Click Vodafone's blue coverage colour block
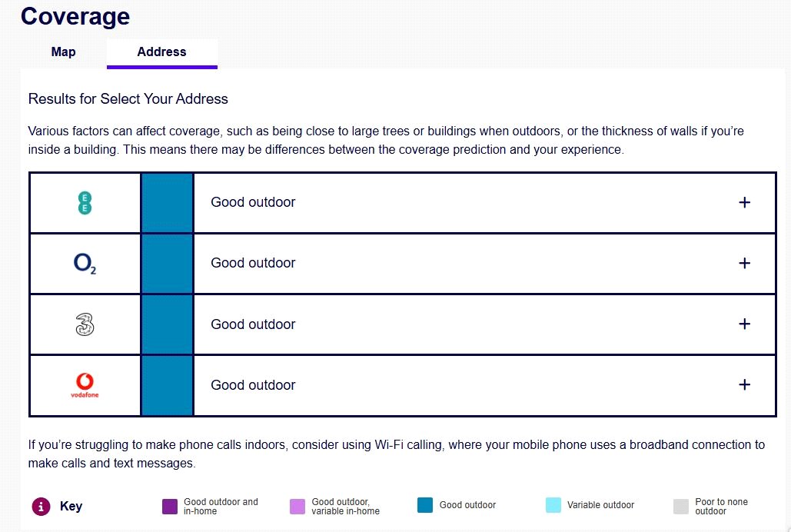The image size is (791, 532). [x=167, y=385]
